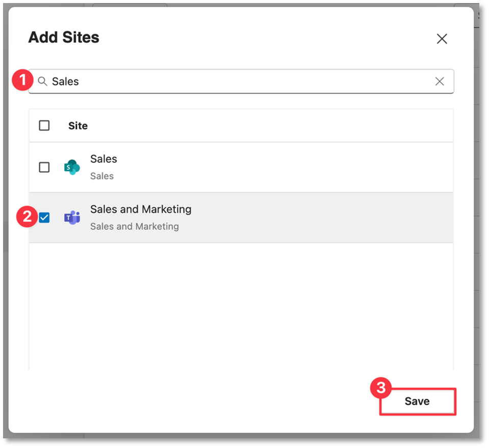Click the SharePoint icon for Sales
The image size is (489, 448).
point(72,167)
